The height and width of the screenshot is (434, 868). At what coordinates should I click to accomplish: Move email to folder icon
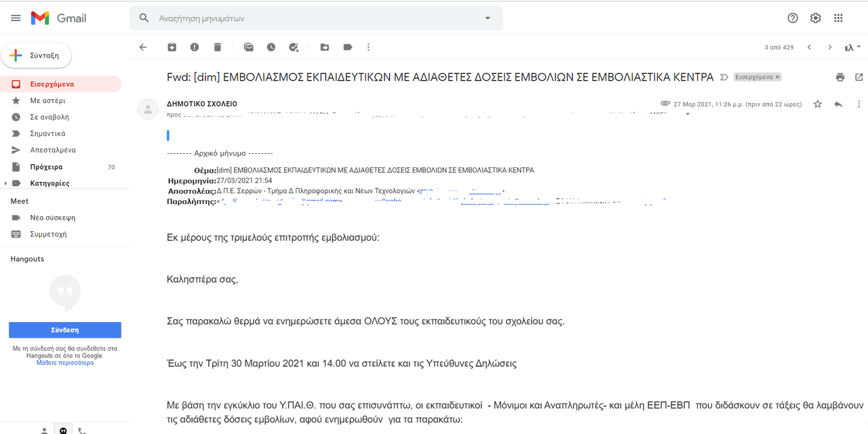click(x=325, y=47)
